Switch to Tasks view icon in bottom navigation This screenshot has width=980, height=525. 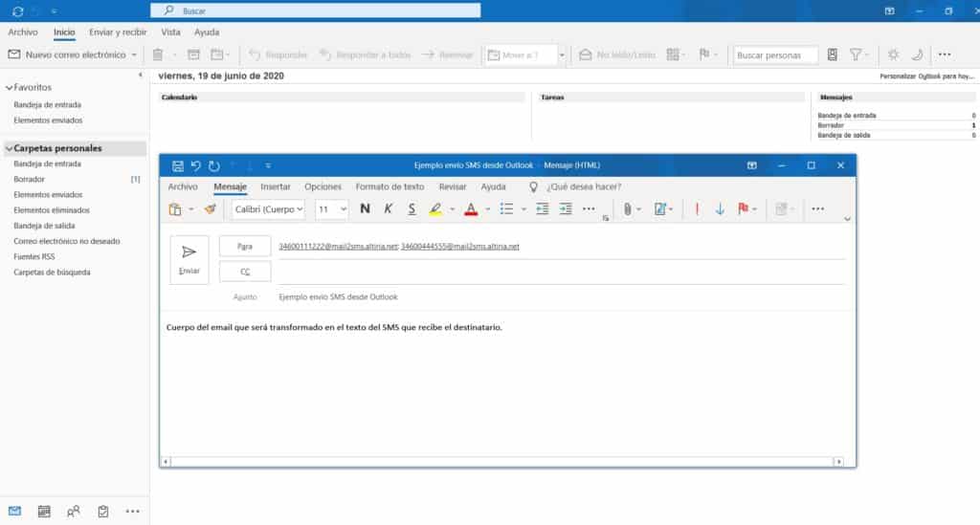[103, 512]
